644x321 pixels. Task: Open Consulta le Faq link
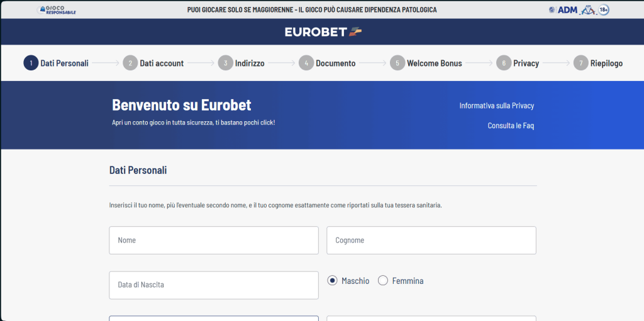(511, 126)
